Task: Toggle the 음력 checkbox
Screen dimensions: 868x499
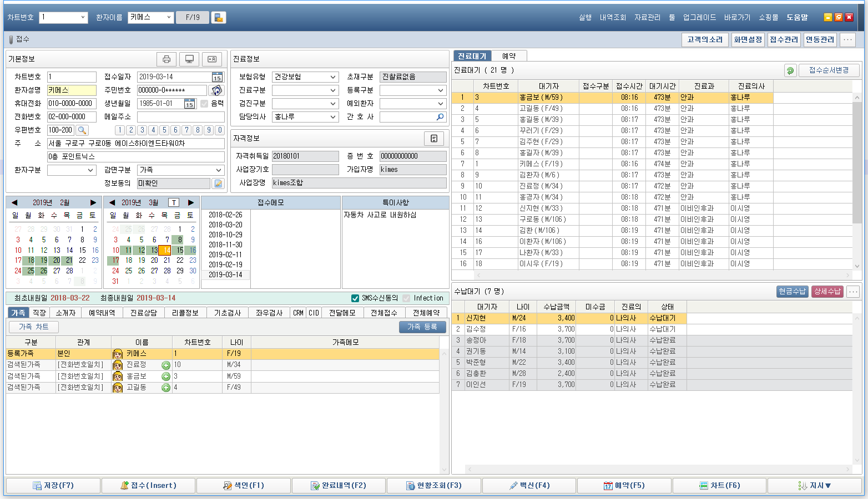Action: tap(204, 104)
